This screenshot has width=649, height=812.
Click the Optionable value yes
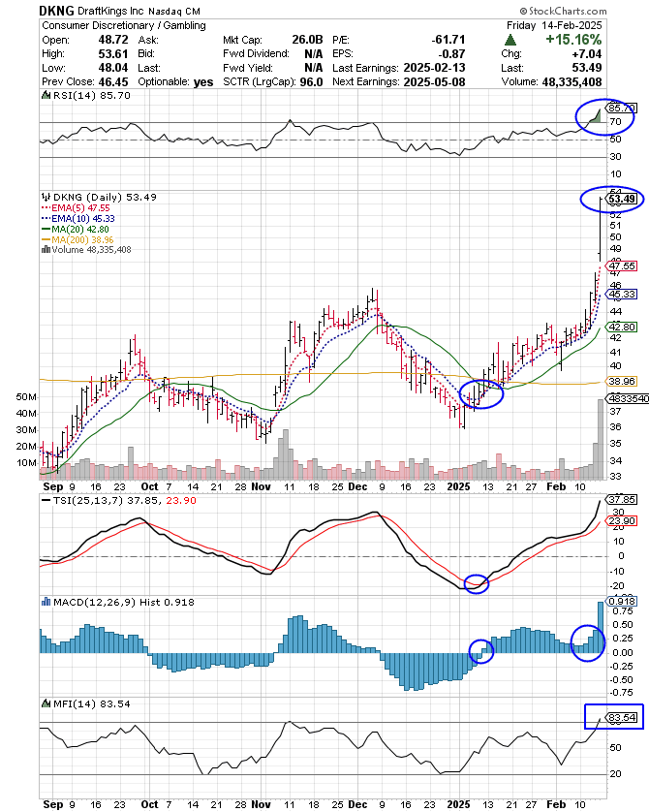203,81
